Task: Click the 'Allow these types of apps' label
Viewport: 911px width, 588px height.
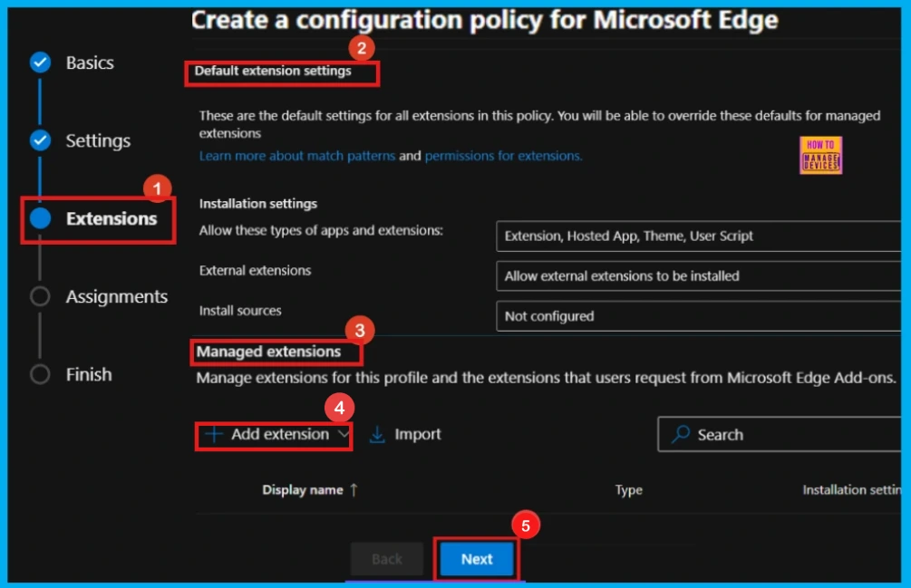Action: 321,230
